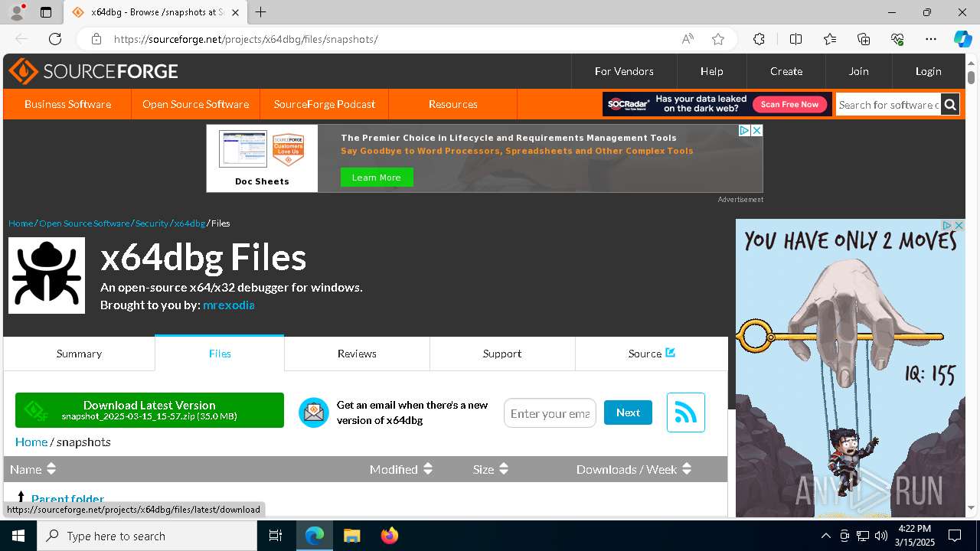980x551 pixels.
Task: Activate Read aloud icon
Action: [688, 39]
